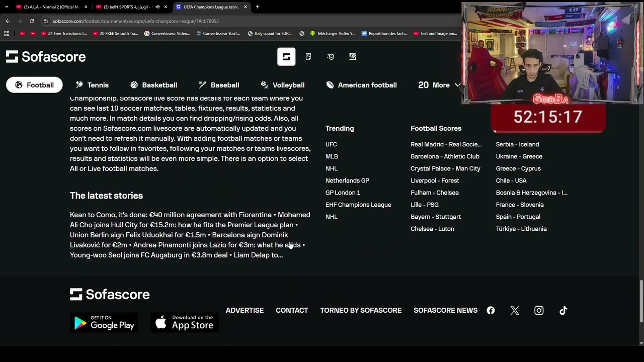Screen dimensions: 644x362
Task: Open the Télécharger Vidéo Y bookmark
Action: [332, 34]
